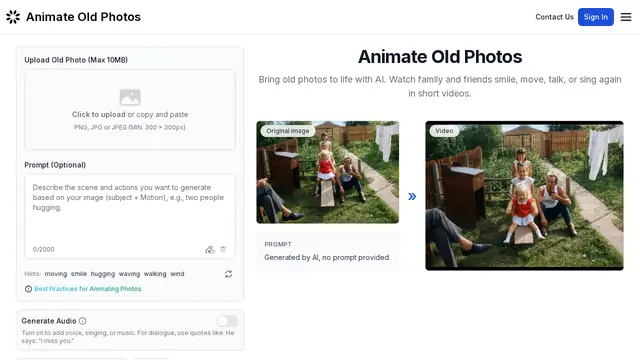Select the 'moving' hint
This screenshot has height=360, width=640.
tap(56, 274)
